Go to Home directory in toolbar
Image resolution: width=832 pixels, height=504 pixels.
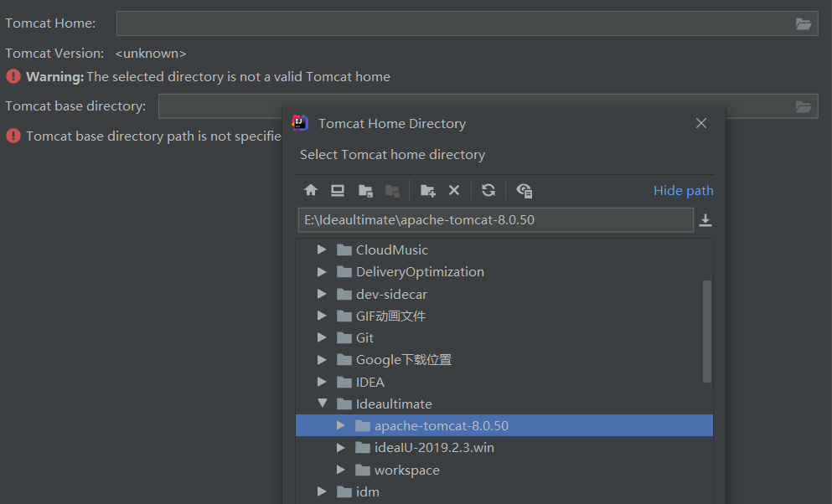[x=311, y=190]
